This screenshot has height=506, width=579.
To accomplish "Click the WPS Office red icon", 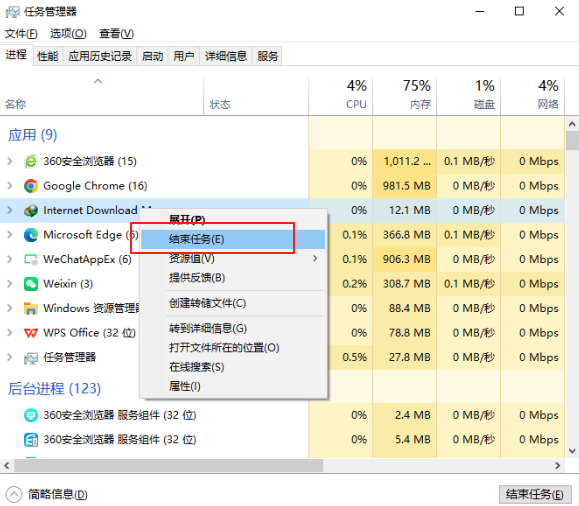I will [31, 333].
